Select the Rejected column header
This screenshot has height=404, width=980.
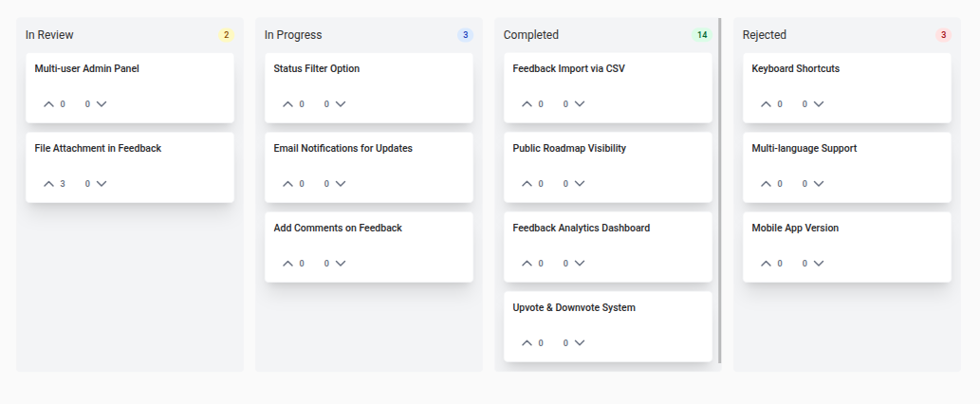point(764,35)
